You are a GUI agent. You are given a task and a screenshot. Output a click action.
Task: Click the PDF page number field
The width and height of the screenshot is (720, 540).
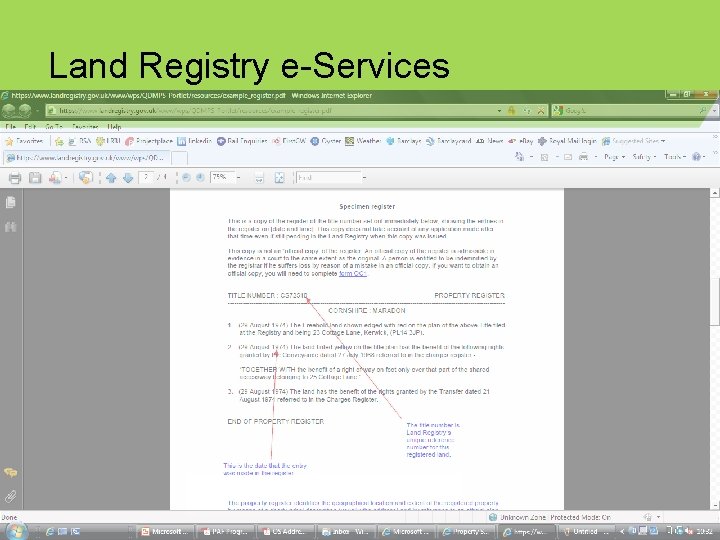pyautogui.click(x=146, y=177)
